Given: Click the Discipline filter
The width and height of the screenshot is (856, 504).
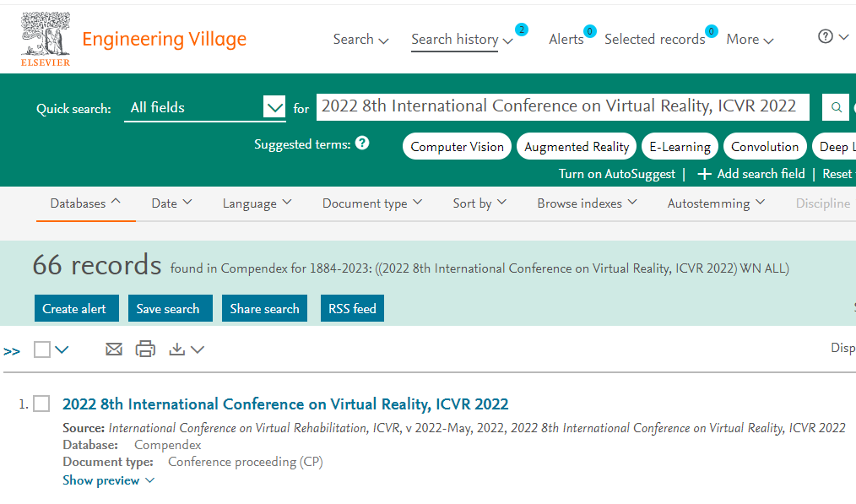Looking at the screenshot, I should [823, 203].
